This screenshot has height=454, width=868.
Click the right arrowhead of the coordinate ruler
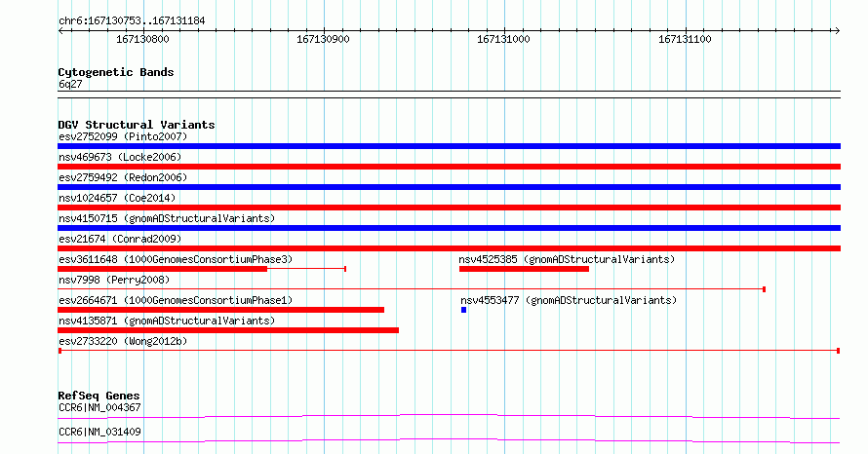click(837, 31)
